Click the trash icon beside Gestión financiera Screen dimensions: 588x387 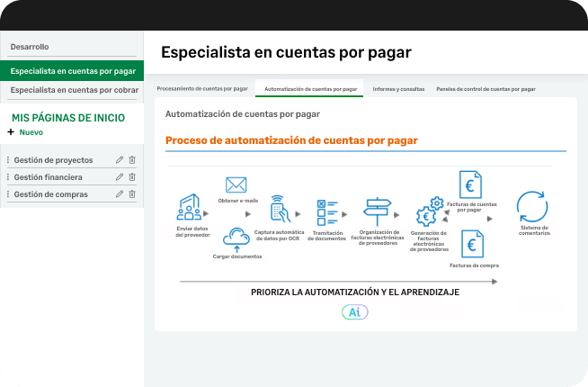coord(132,176)
